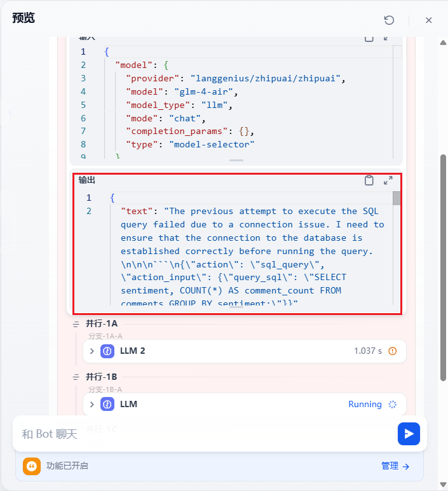The image size is (448, 491).
Task: Send the chat message with blue arrow button
Action: click(x=409, y=434)
